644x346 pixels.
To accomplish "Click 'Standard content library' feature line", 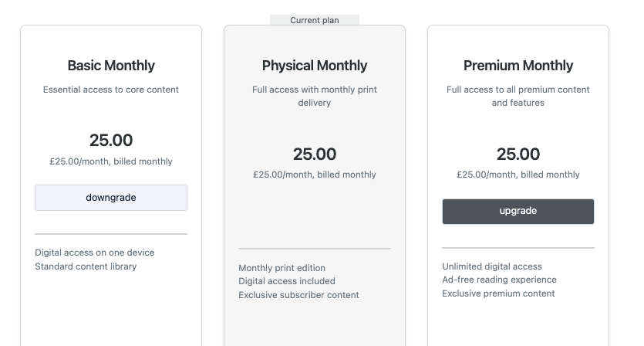I will [86, 266].
